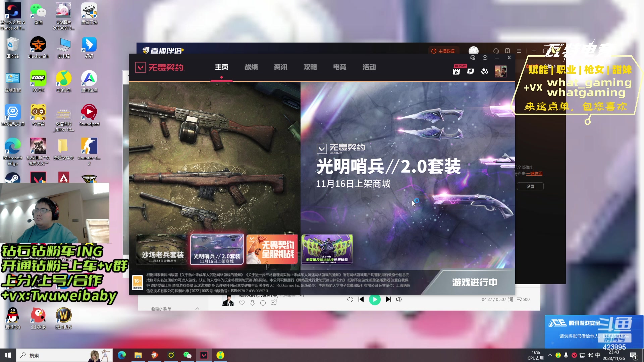Open WeChat from the taskbar
Screen dimensions: 644x362
click(x=187, y=355)
